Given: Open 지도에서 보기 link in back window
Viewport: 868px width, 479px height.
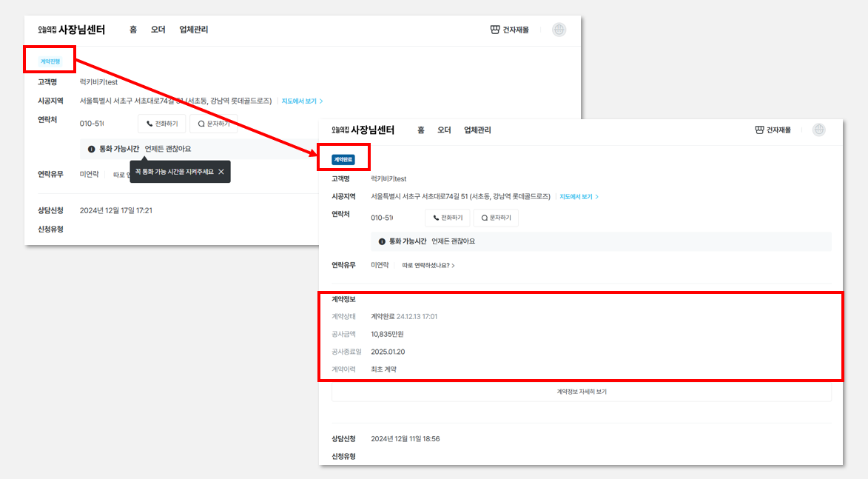Looking at the screenshot, I should coord(302,101).
